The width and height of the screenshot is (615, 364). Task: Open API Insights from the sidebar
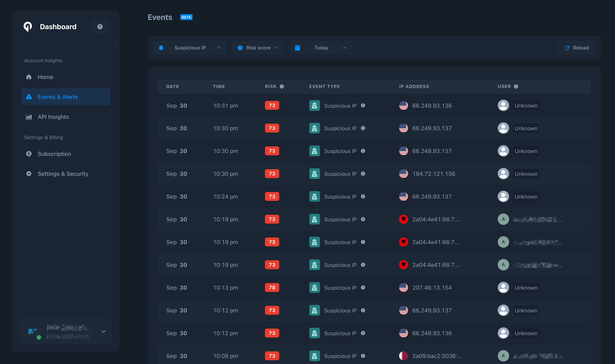tap(53, 117)
